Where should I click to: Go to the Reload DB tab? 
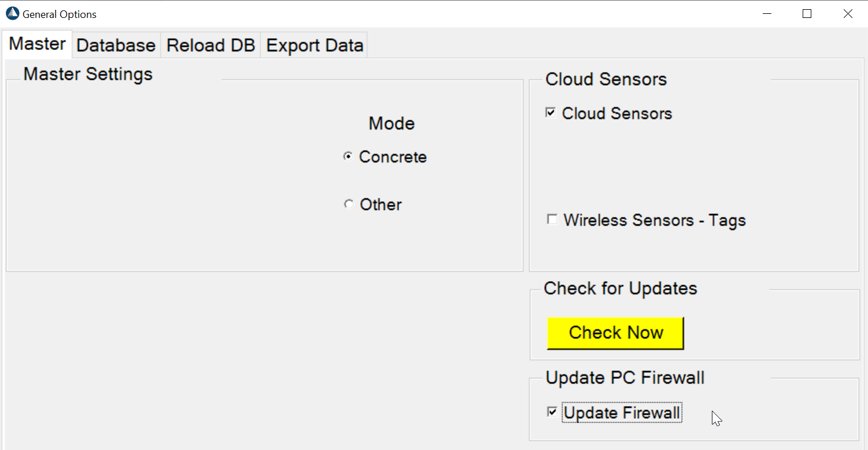coord(210,45)
